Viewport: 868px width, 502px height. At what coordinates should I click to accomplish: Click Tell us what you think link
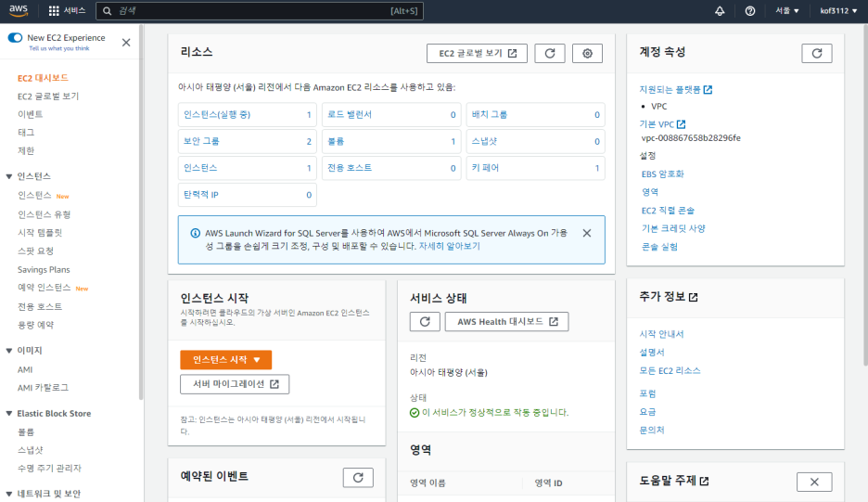point(59,49)
